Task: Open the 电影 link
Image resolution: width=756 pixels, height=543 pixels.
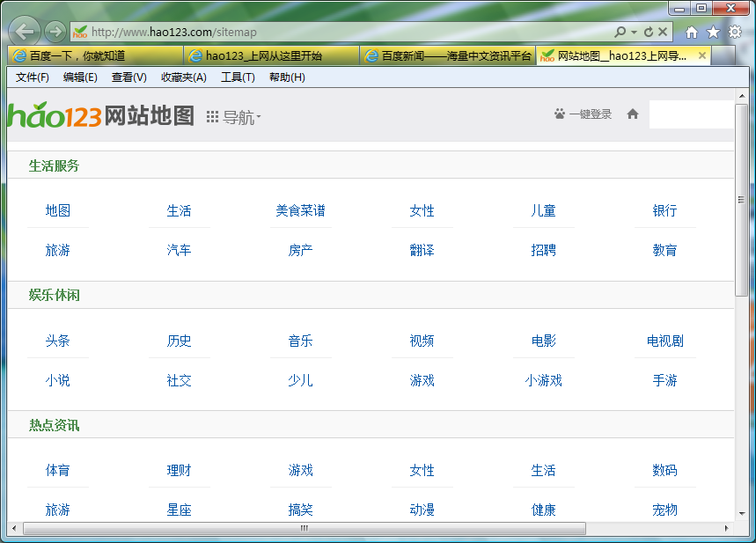Action: (543, 341)
